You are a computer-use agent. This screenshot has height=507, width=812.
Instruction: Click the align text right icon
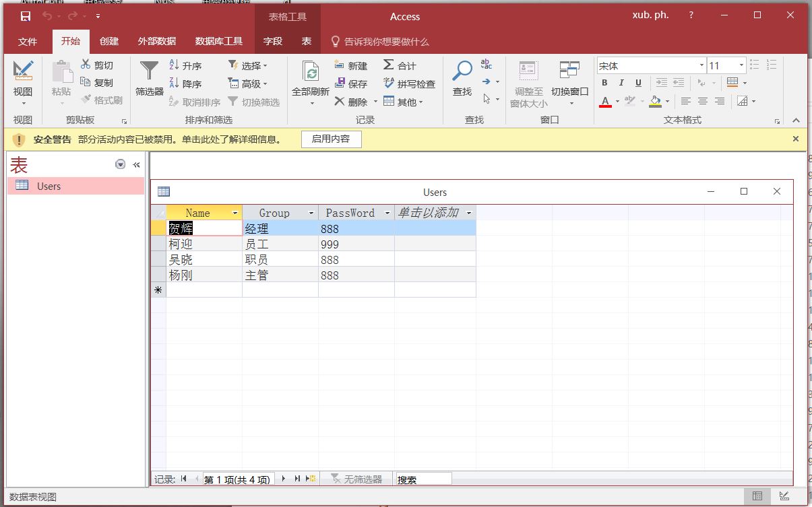pos(720,101)
